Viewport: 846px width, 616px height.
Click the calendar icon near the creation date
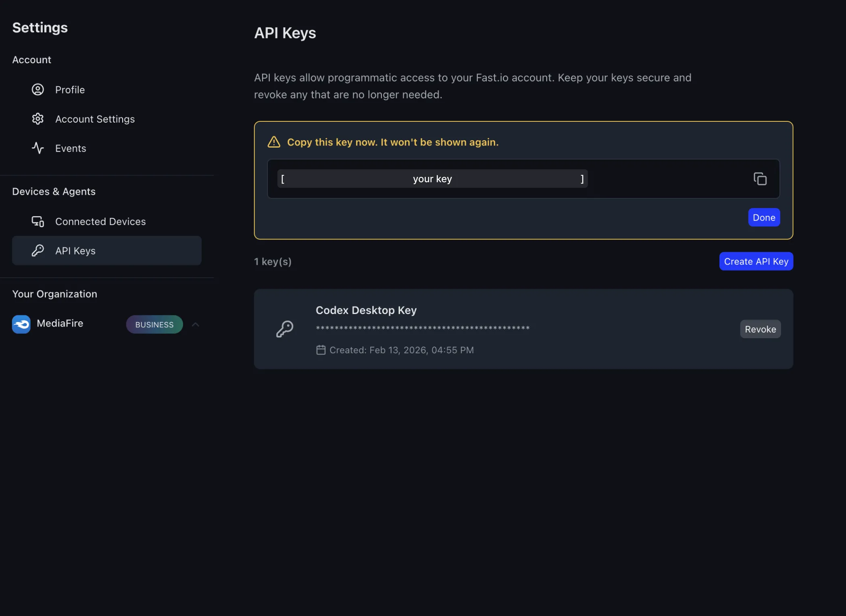click(321, 350)
